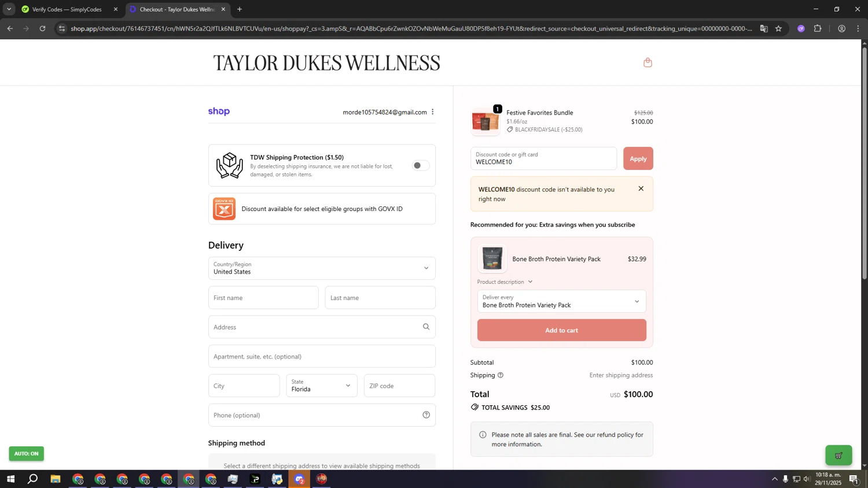Open the shopping bag cart icon

tap(648, 62)
